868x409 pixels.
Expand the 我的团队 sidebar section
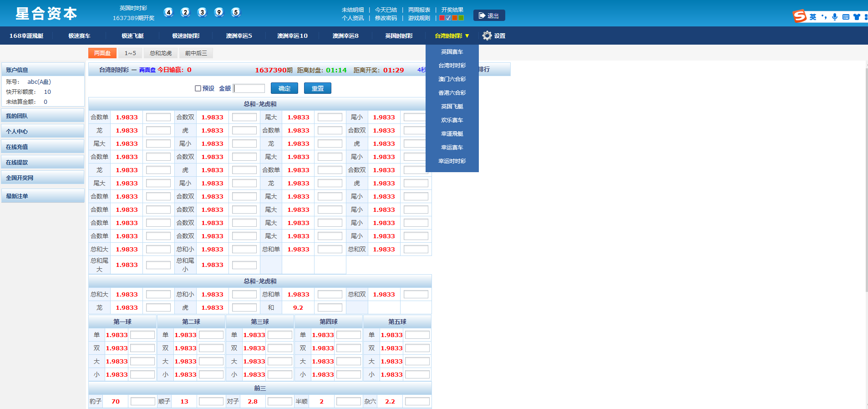pos(43,116)
